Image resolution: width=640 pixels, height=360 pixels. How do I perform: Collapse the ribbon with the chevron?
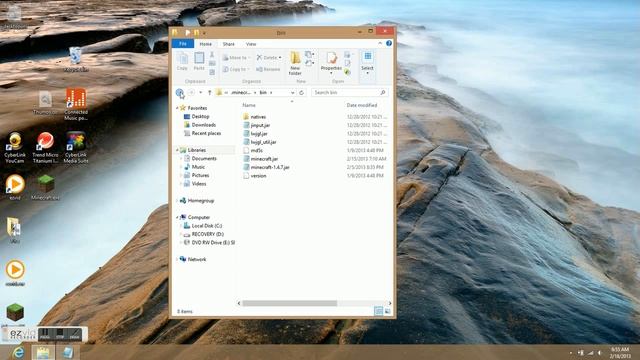pos(380,43)
